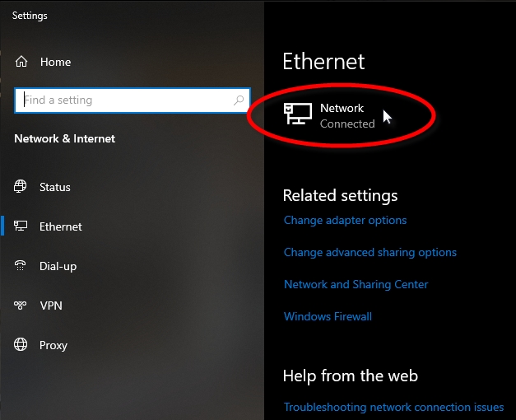Open the 'Windows Firewall' link
The height and width of the screenshot is (420, 516).
click(328, 316)
